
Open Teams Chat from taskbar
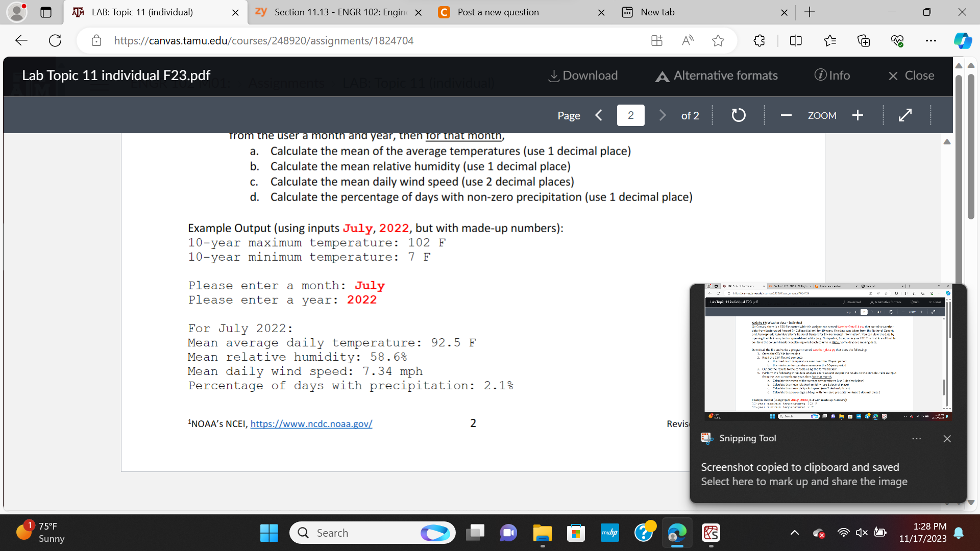(x=508, y=533)
